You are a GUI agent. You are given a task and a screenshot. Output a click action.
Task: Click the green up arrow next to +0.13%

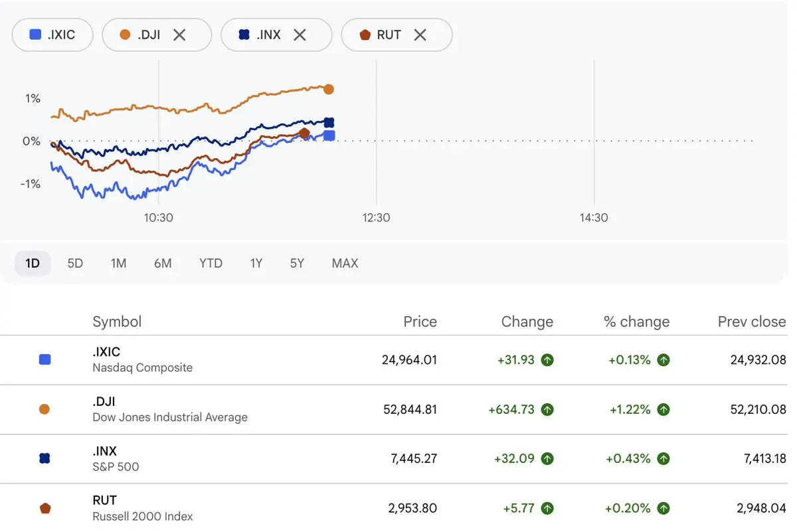click(x=663, y=360)
